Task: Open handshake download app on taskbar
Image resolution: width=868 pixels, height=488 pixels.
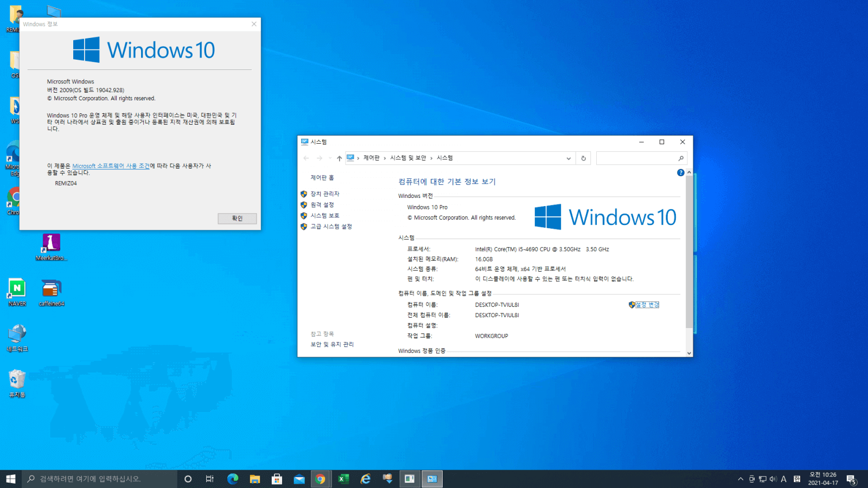Action: 387,479
